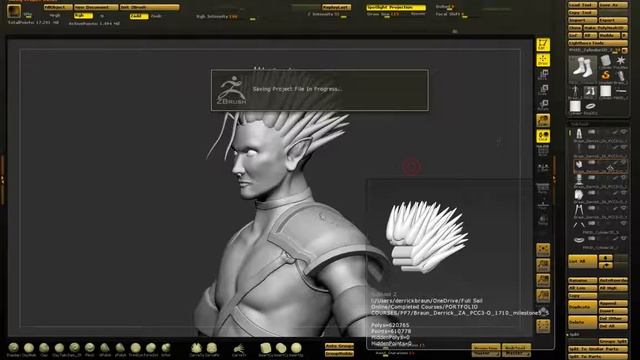Viewport: 640px width, 360px height.
Task: Move selected subtool up with the arrow button
Action: [605, 258]
